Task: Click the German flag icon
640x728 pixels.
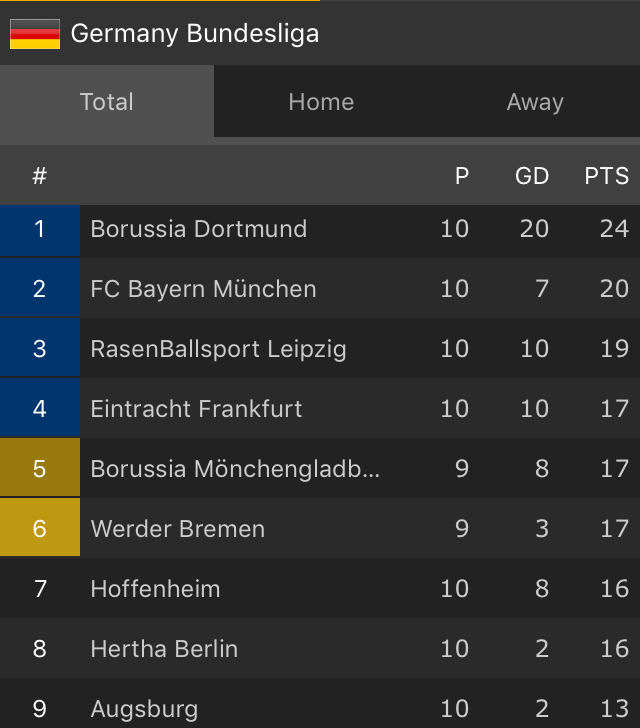Action: coord(35,34)
